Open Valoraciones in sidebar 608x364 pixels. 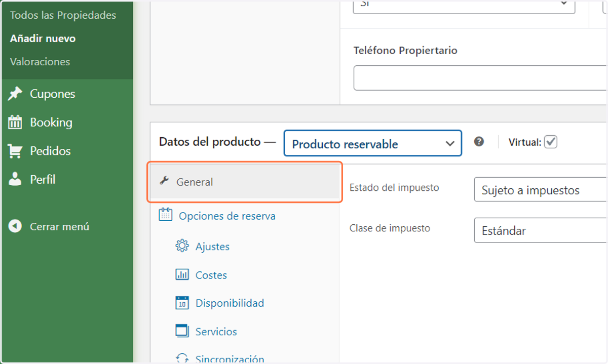coord(40,62)
